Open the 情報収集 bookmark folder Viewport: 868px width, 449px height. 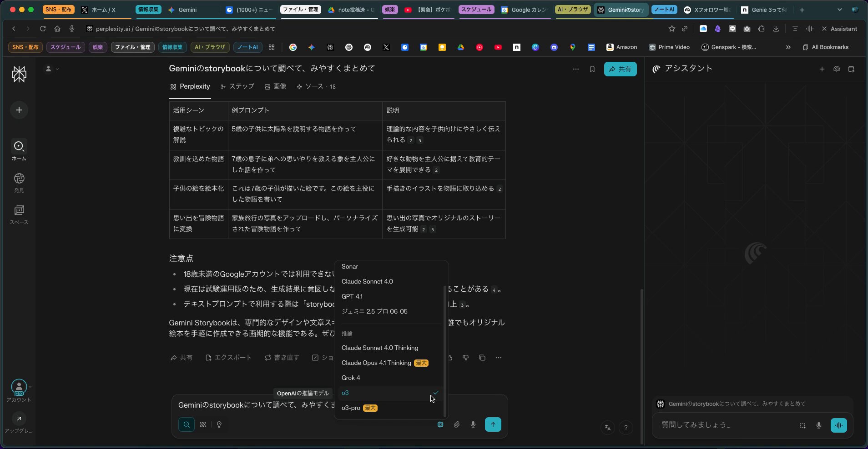pos(172,47)
